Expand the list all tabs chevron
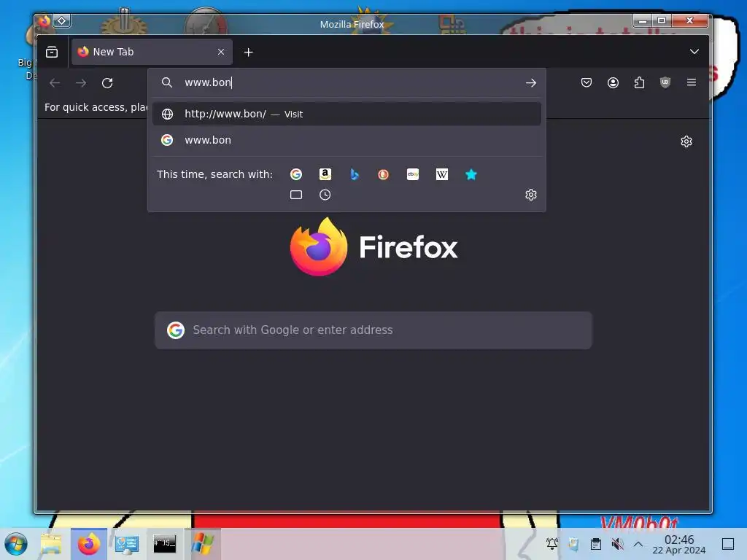 click(x=694, y=52)
